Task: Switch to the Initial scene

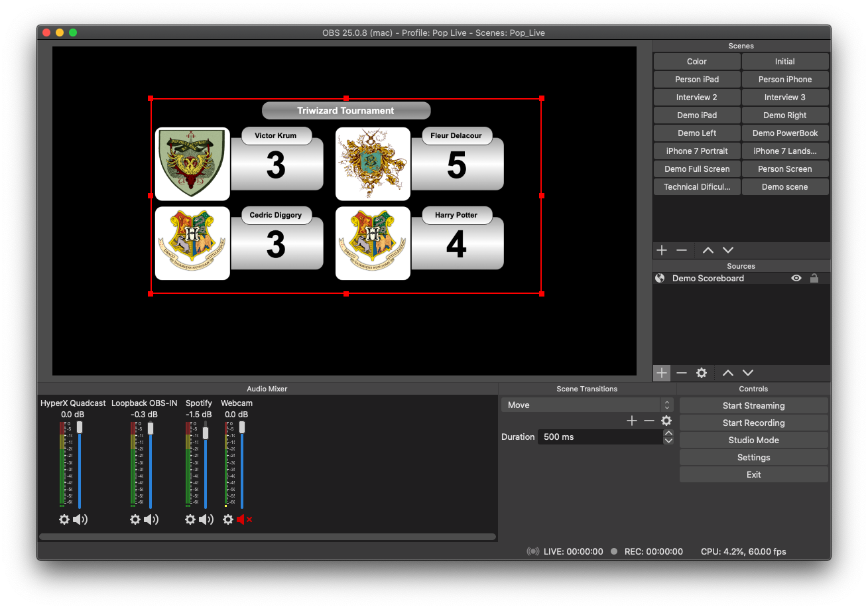Action: coord(785,62)
